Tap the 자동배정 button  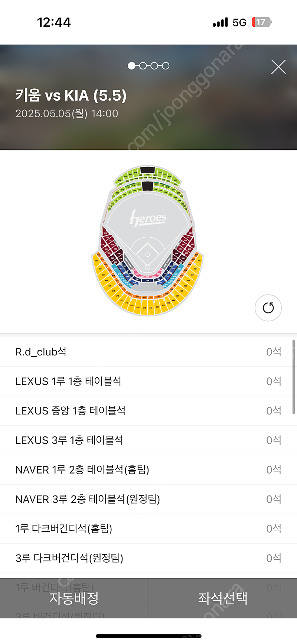click(74, 598)
